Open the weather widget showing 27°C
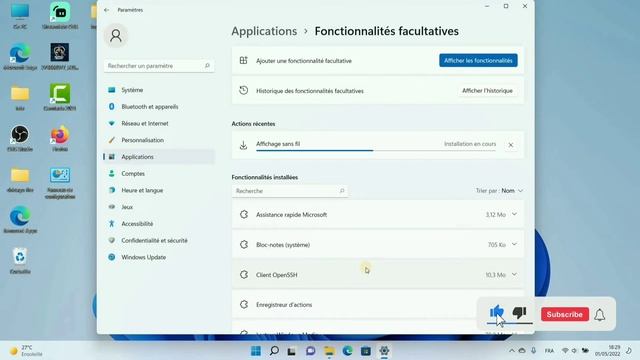This screenshot has width=640, height=360. (27, 351)
